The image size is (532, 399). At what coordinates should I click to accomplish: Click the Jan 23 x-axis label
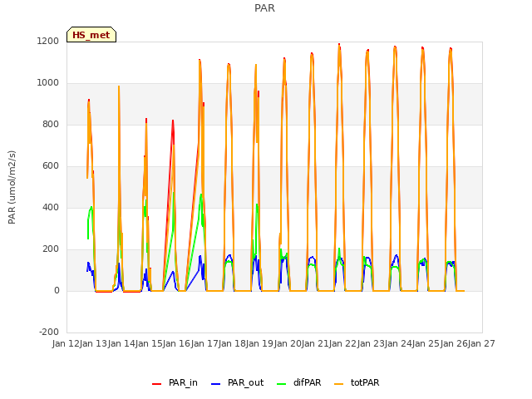(371, 343)
